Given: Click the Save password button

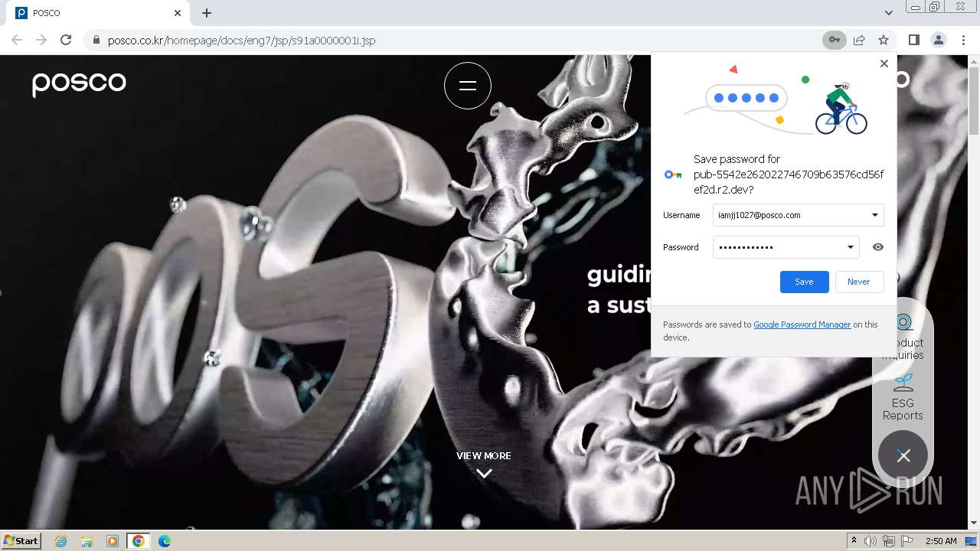Looking at the screenshot, I should 804,282.
